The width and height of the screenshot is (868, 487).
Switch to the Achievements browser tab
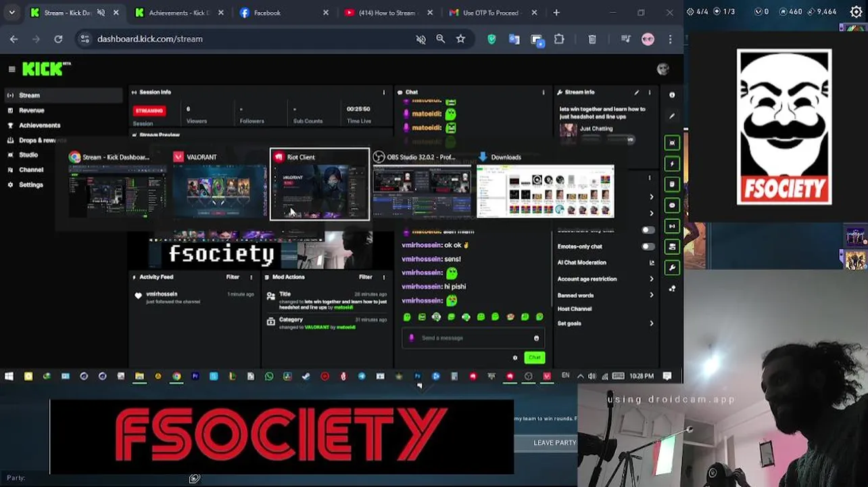pyautogui.click(x=179, y=13)
